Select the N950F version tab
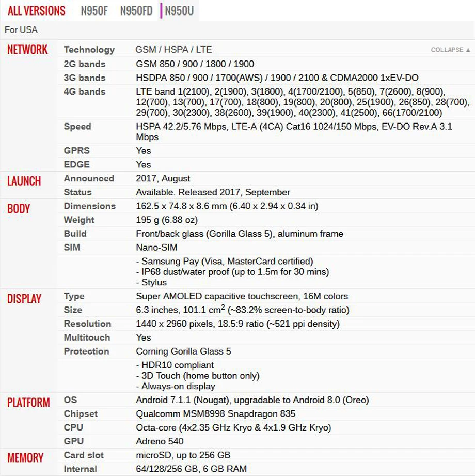The width and height of the screenshot is (475, 476). [x=94, y=11]
